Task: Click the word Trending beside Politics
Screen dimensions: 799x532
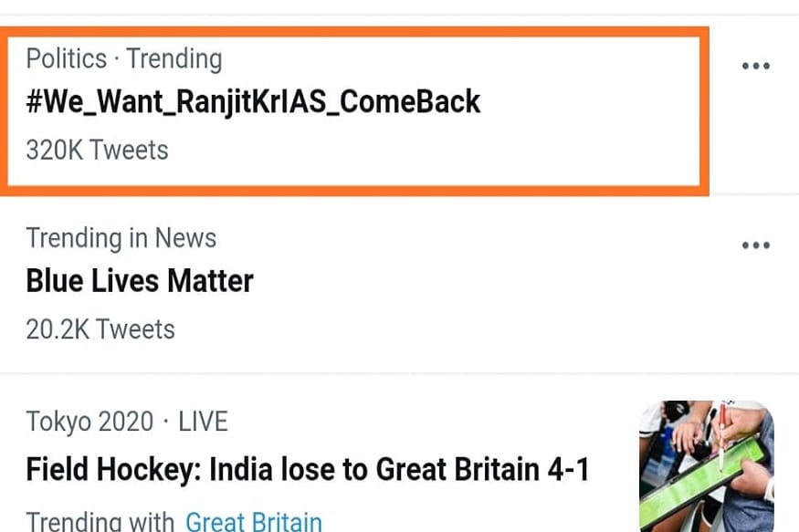Action: (174, 59)
